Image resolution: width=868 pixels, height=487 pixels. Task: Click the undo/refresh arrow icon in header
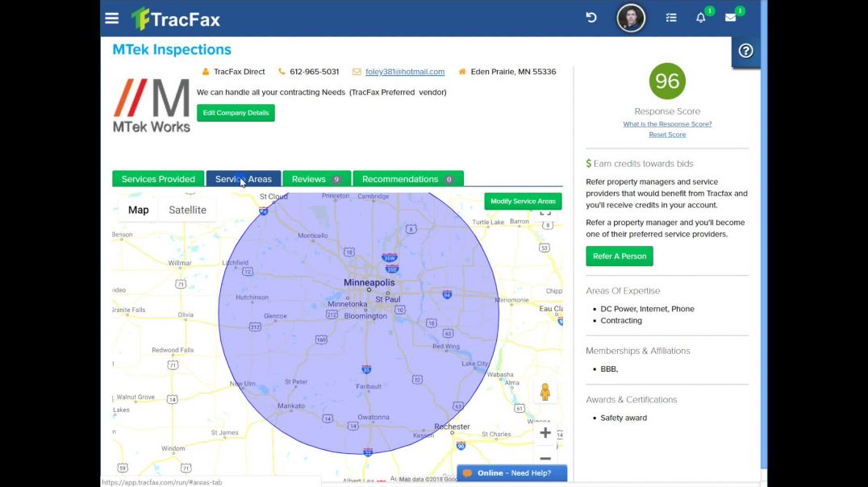tap(591, 18)
